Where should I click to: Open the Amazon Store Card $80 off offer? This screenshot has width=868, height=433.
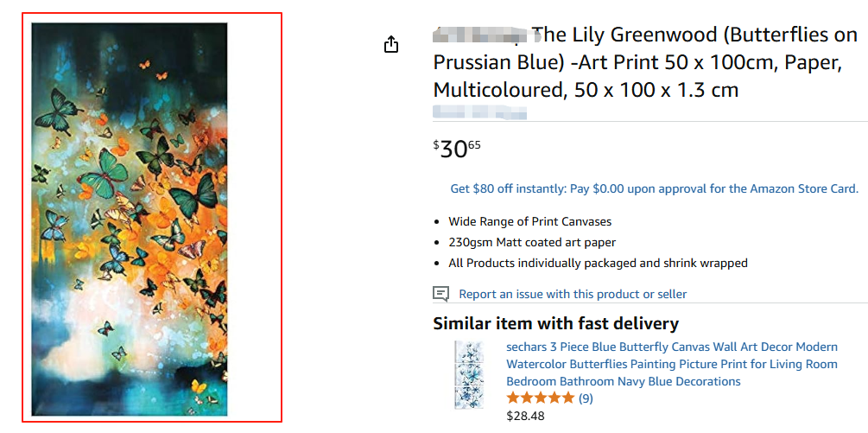coord(654,188)
